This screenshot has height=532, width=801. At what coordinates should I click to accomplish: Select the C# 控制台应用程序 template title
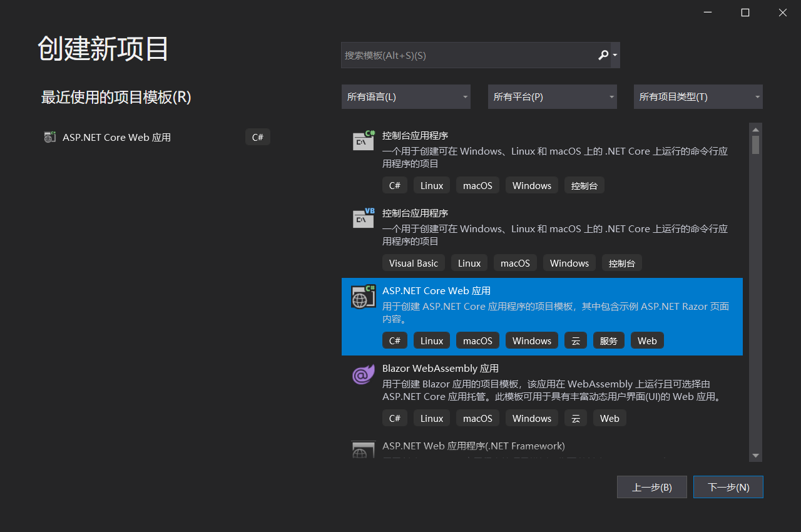click(x=415, y=135)
